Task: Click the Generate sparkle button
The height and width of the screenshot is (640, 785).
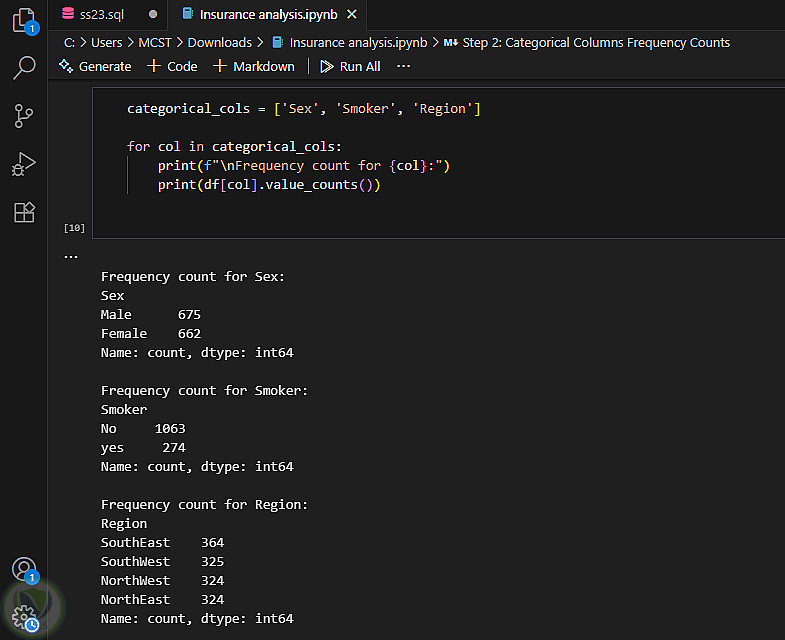Action: [x=95, y=66]
